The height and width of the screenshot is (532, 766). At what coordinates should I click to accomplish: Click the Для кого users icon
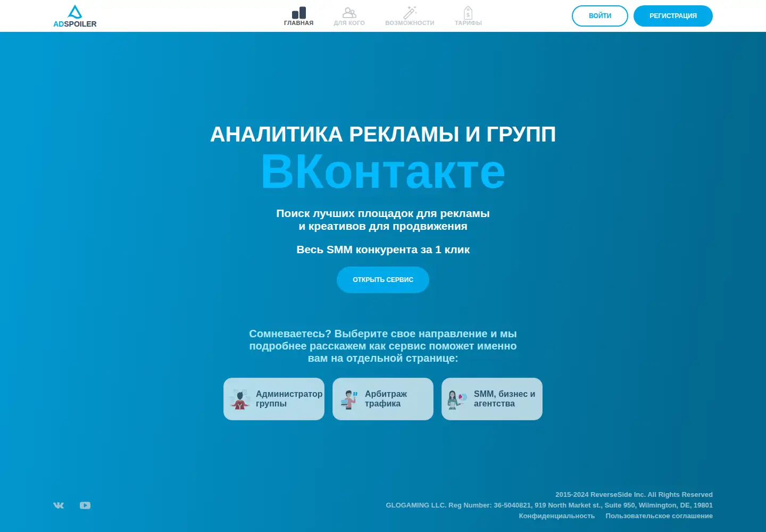pos(349,13)
